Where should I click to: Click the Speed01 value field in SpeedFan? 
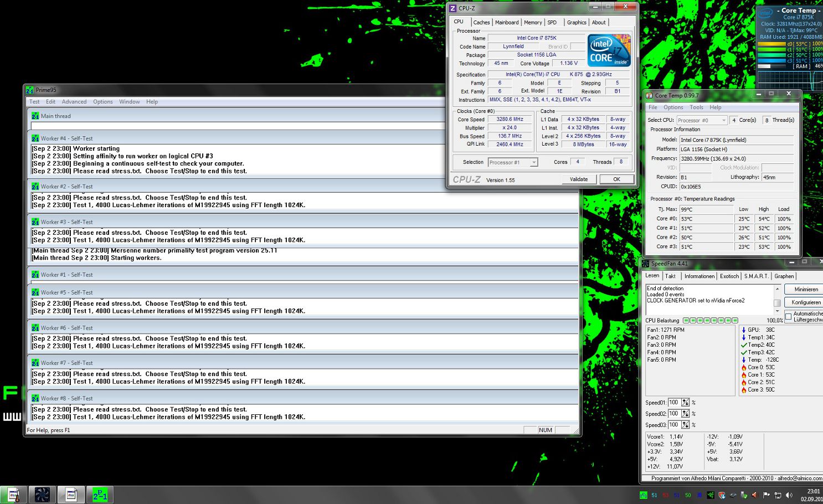point(674,403)
